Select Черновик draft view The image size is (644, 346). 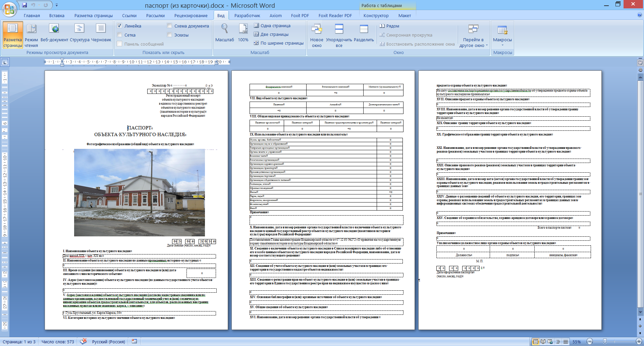pos(101,34)
